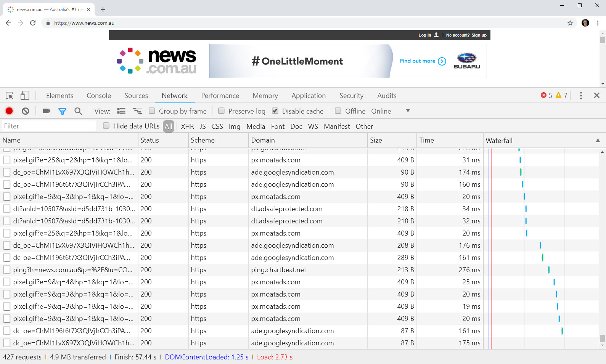
Task: Open a new browser tab
Action: click(x=103, y=10)
